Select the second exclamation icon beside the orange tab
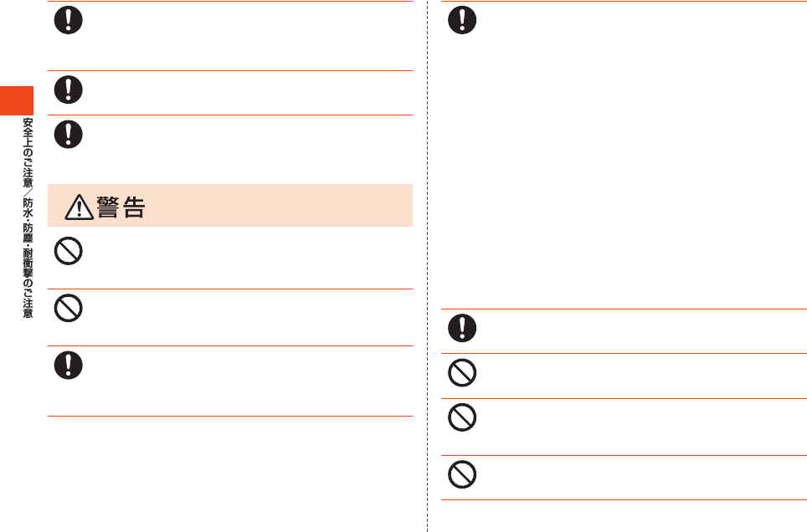Screen dimensions: 807x532 (x=69, y=90)
